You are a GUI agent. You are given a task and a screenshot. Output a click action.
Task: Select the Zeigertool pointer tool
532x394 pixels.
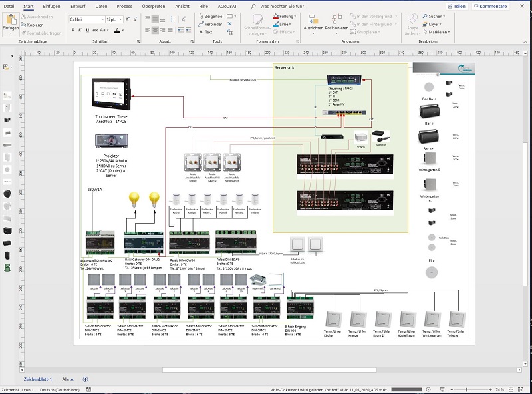click(x=211, y=16)
